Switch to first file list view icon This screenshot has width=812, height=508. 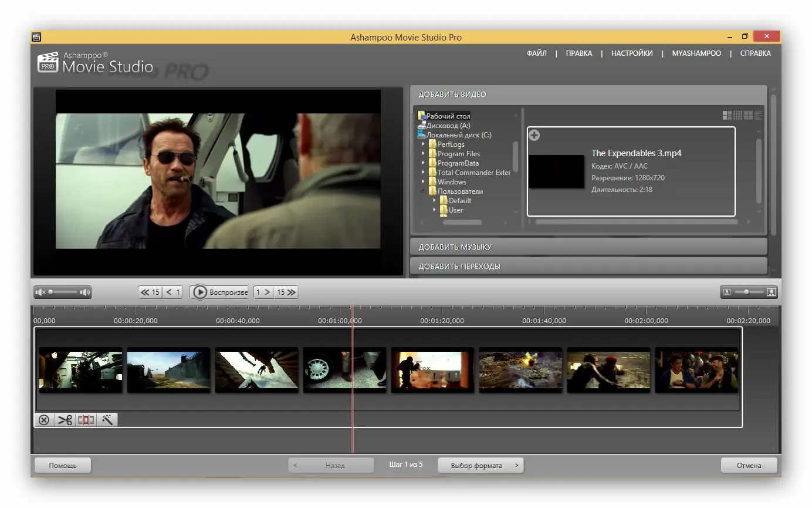(x=727, y=116)
